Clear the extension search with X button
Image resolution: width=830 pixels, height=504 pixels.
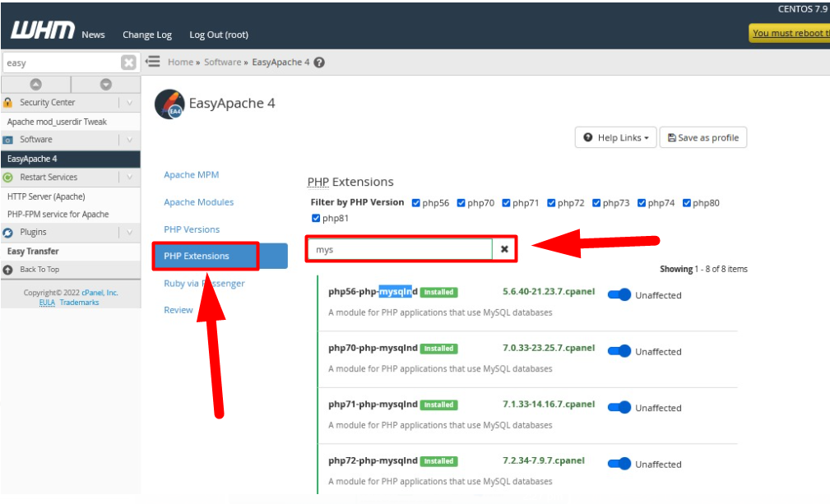point(504,249)
